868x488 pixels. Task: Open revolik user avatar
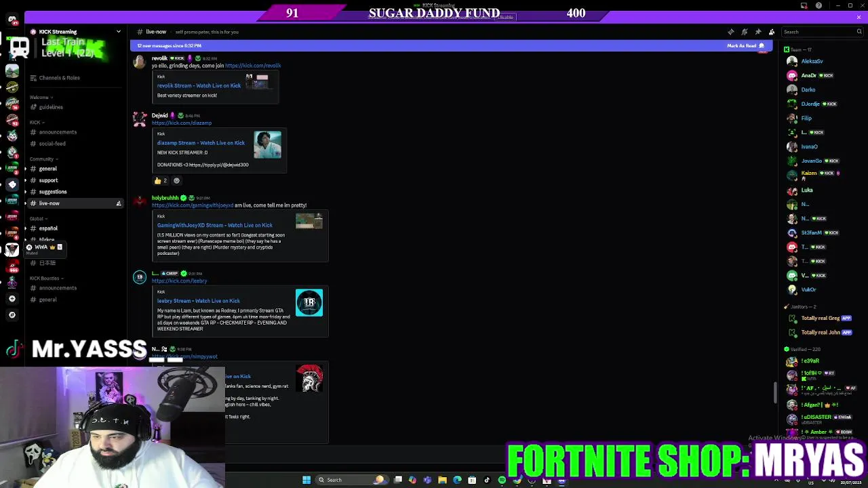coord(139,62)
